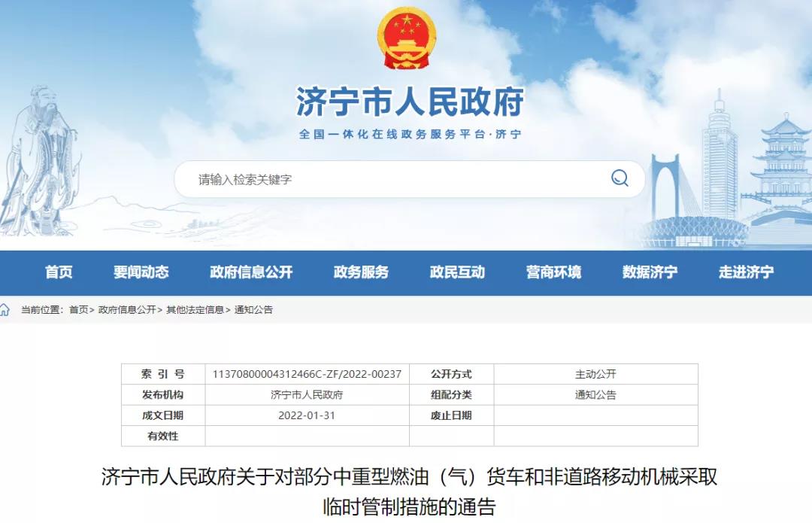Image resolution: width=812 pixels, height=523 pixels.
Task: Click the 通知公告 category table cell
Action: pos(595,395)
